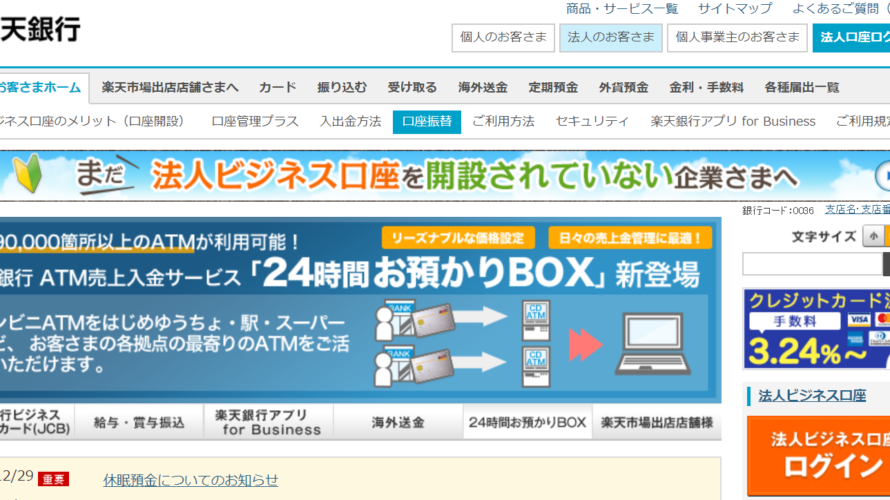Select 個人事業主のお客さま button
Viewport: 890px width, 500px height.
click(x=737, y=37)
